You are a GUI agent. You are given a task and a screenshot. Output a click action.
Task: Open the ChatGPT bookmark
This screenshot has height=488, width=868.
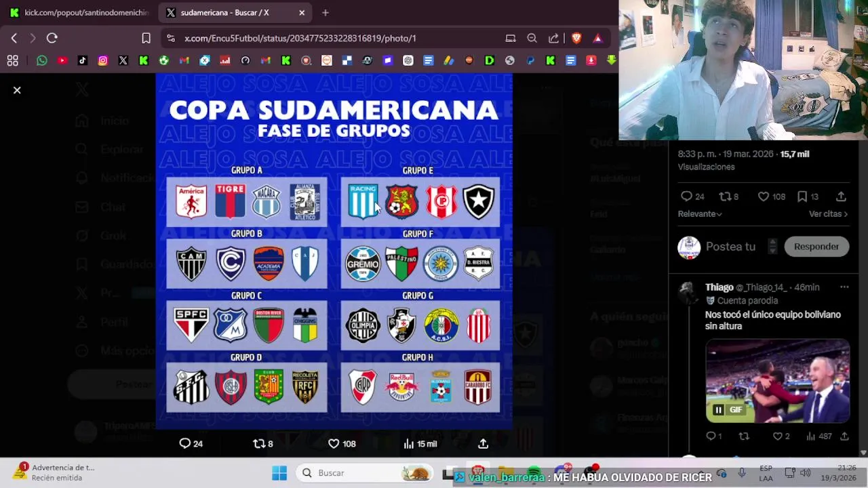point(408,61)
